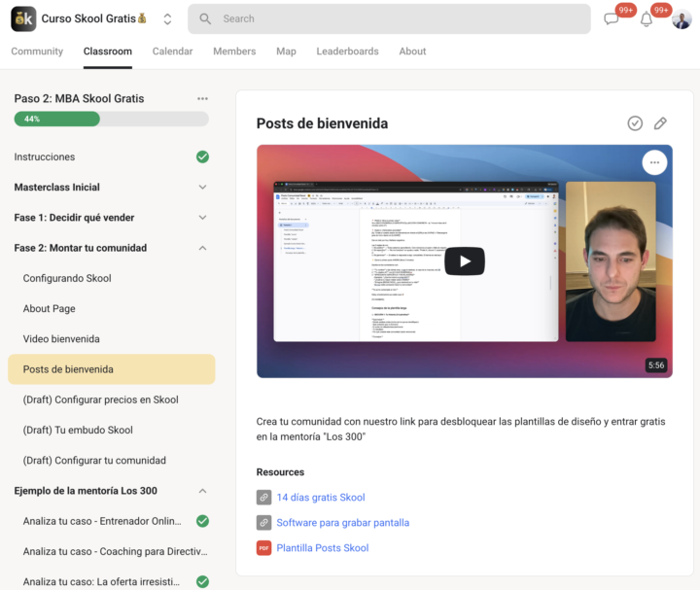
Task: Open 14 días gratis Skool link
Action: click(321, 498)
